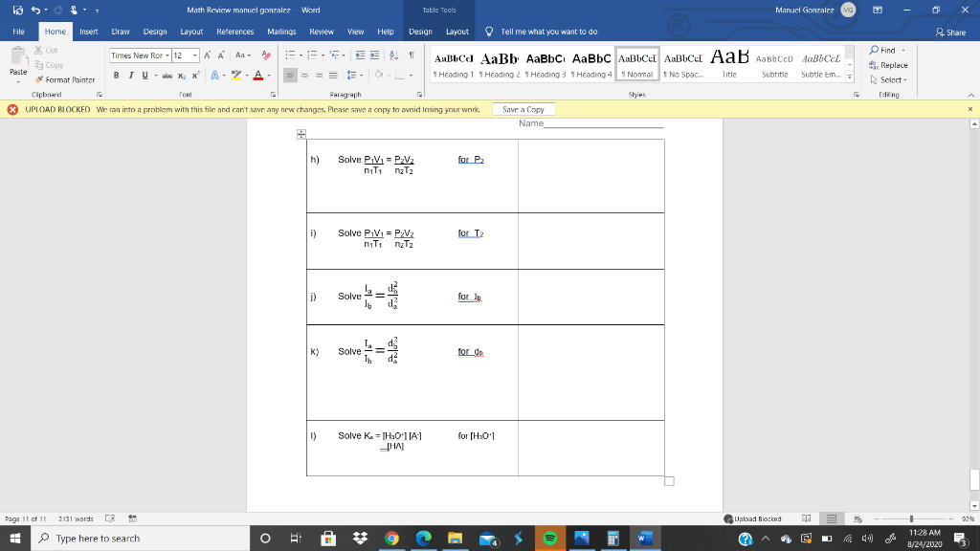Apply strikethrough formatting
Screen dimensions: 980x551
[167, 74]
